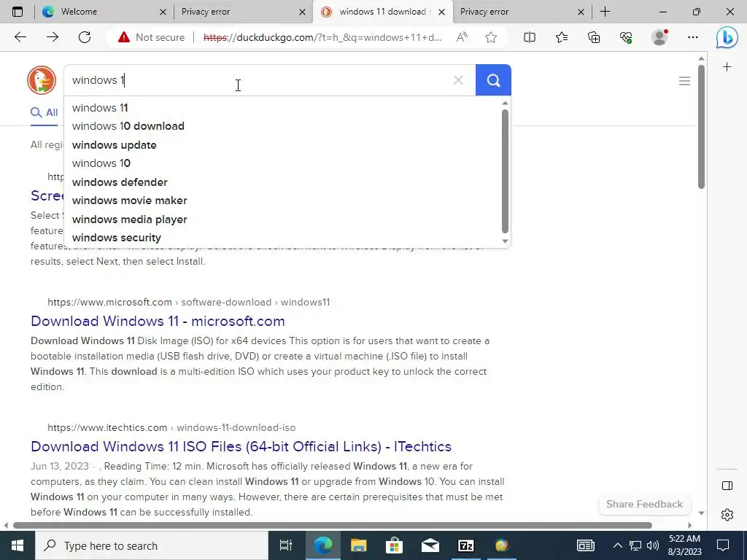Click the horizontal page scrollbar thumb
This screenshot has height=560, width=747.
click(x=332, y=526)
